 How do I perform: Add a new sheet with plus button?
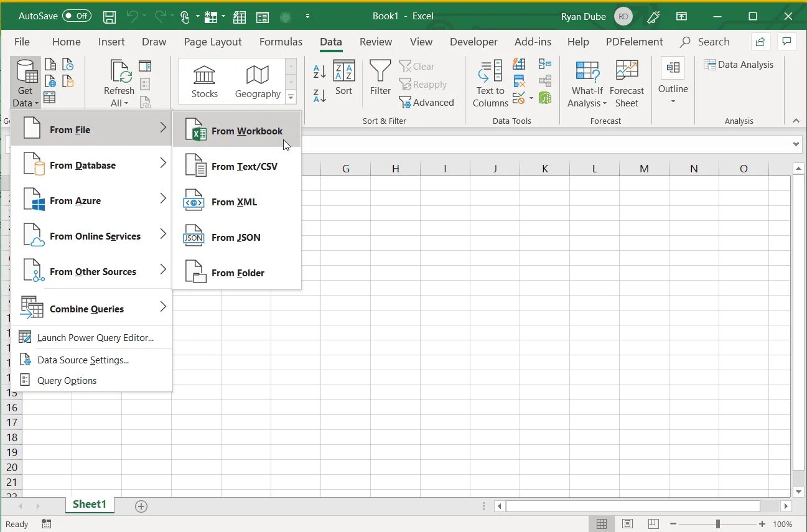click(141, 506)
